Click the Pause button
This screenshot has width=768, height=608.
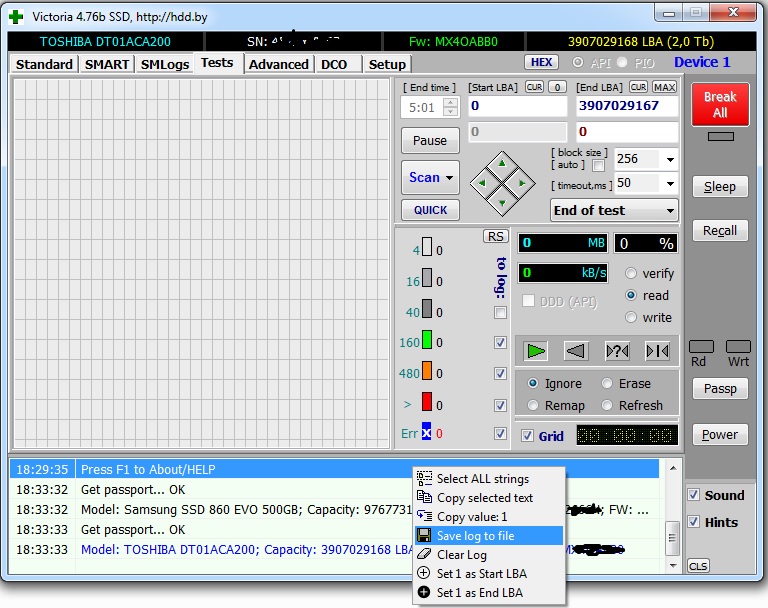click(x=430, y=141)
